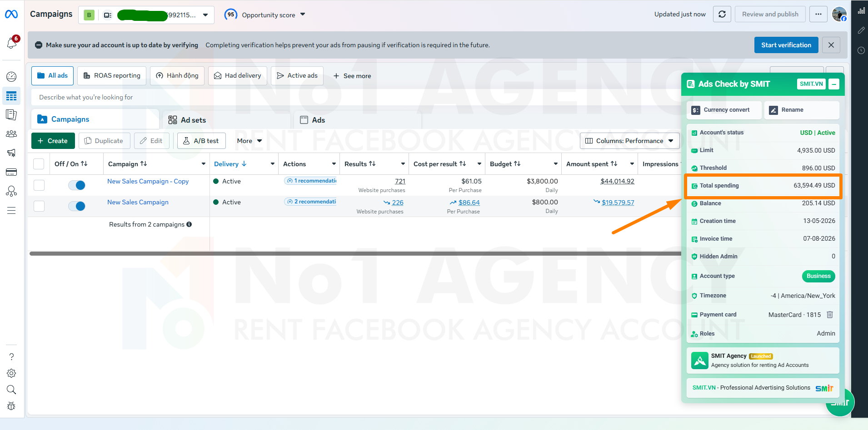Open the notifications bell icon
This screenshot has width=868, height=430.
click(12, 43)
